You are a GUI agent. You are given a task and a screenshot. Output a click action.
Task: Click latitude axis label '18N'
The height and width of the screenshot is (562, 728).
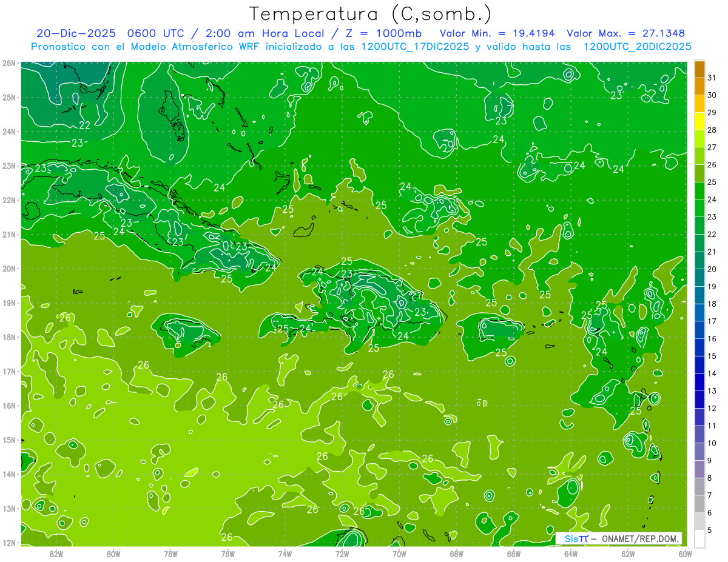[x=8, y=337]
